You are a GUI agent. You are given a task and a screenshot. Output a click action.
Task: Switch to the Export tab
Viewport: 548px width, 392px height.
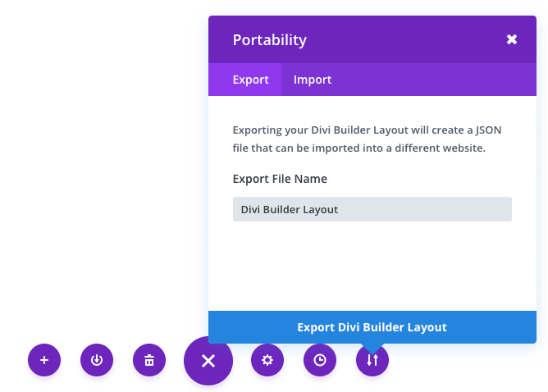pyautogui.click(x=245, y=80)
